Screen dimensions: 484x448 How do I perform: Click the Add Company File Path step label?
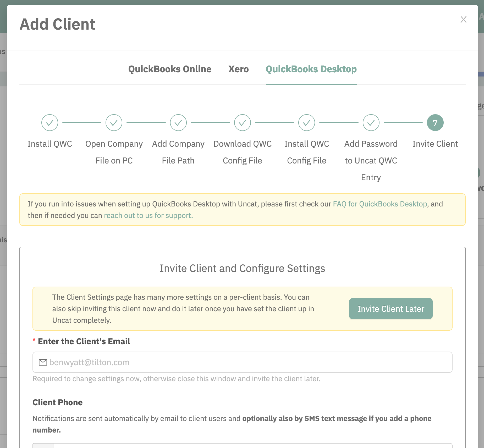click(x=178, y=152)
